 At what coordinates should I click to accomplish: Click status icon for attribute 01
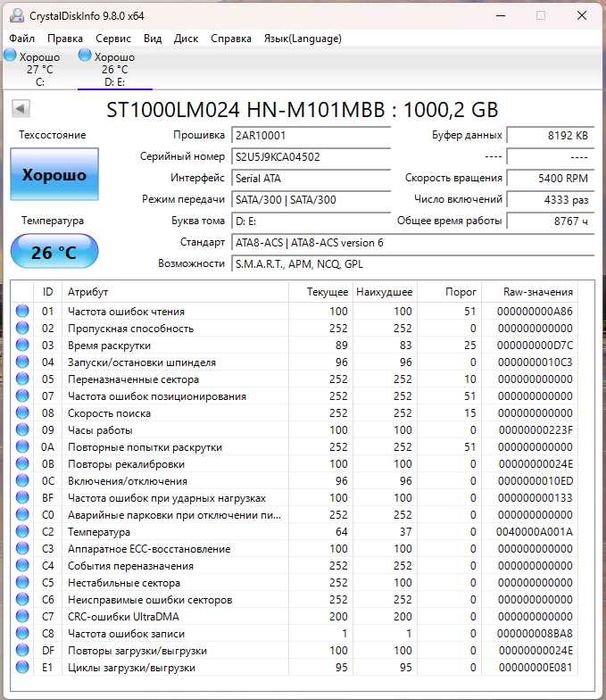pyautogui.click(x=22, y=311)
